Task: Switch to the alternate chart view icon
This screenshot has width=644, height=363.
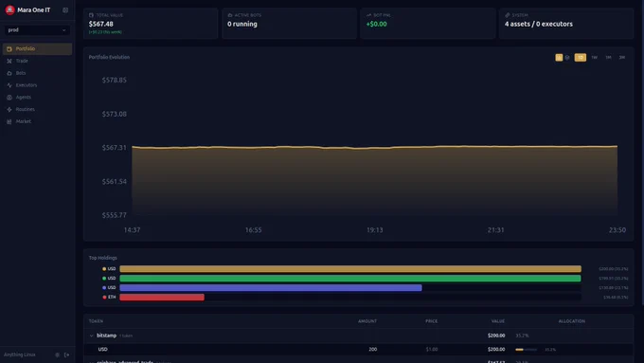Action: tap(567, 58)
